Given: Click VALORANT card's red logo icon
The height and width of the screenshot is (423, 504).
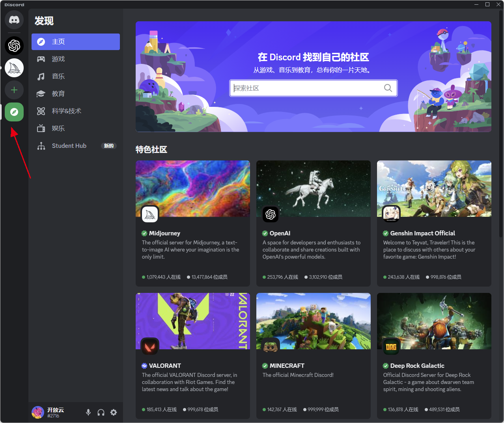Looking at the screenshot, I should point(150,347).
